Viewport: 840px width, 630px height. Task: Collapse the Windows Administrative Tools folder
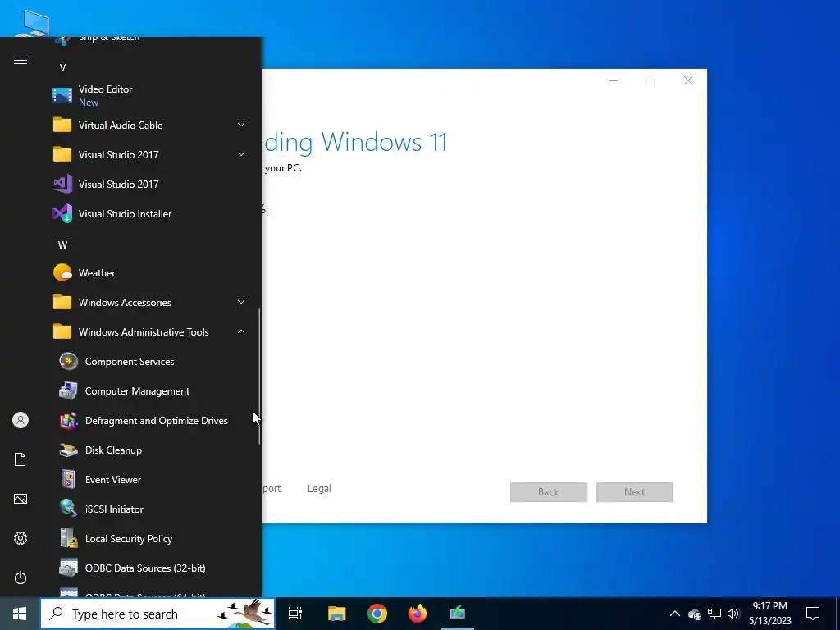(241, 331)
